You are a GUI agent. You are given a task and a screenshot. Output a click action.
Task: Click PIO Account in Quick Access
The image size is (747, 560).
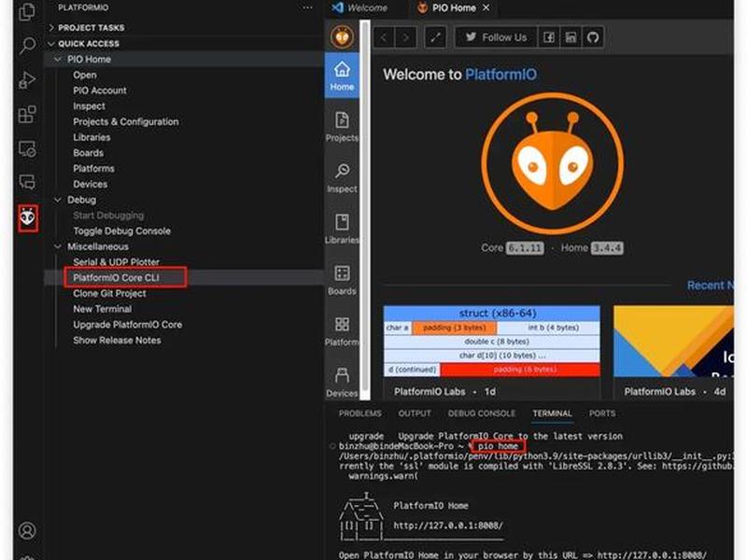pyautogui.click(x=100, y=91)
